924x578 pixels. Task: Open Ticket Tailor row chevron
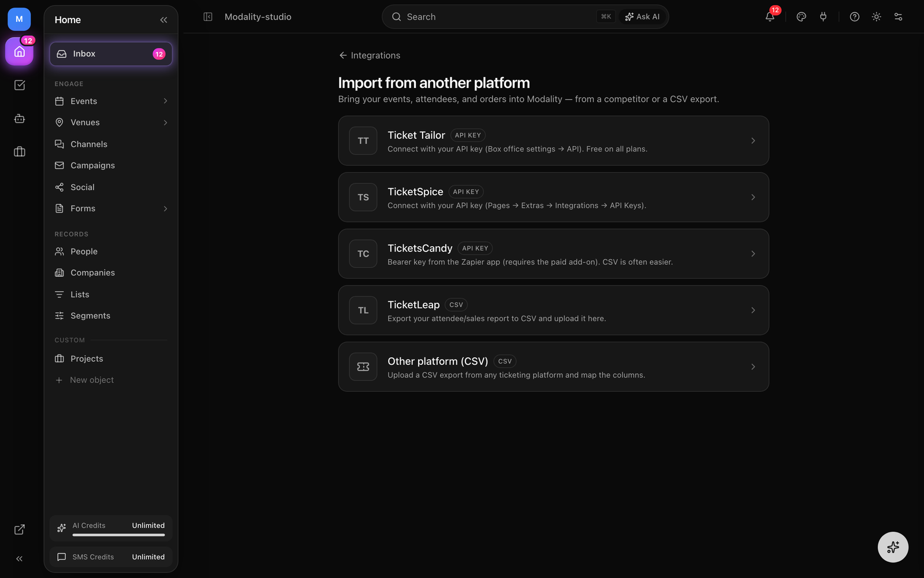753,140
